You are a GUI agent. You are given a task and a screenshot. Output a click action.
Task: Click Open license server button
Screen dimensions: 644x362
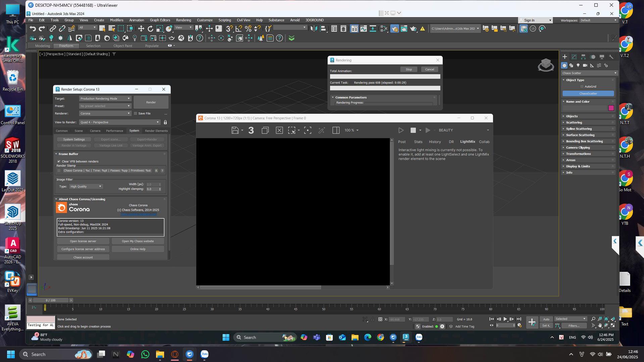pyautogui.click(x=83, y=241)
